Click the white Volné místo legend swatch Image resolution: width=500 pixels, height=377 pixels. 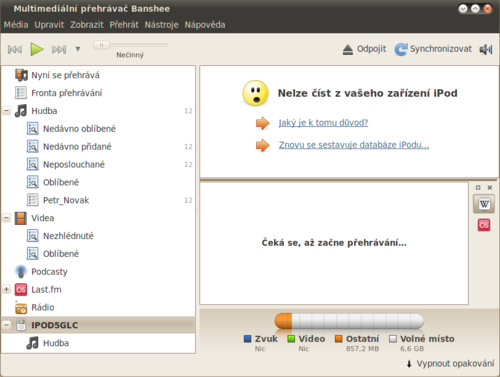[393, 339]
